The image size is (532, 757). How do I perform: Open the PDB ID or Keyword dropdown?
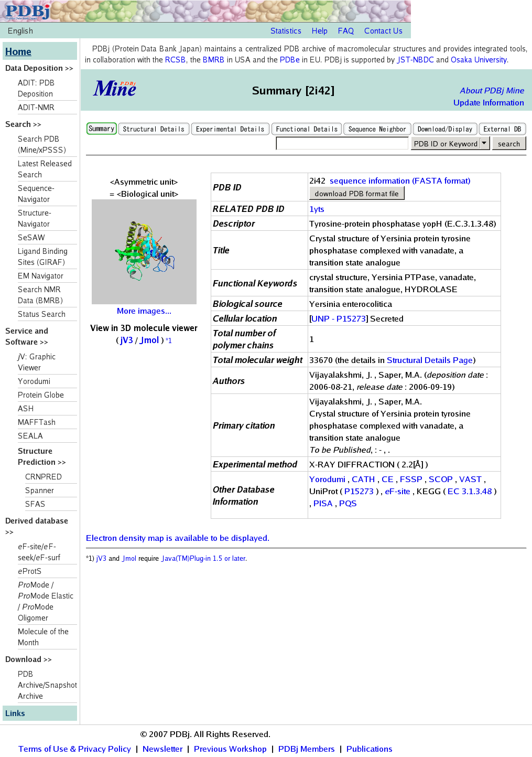coord(450,143)
